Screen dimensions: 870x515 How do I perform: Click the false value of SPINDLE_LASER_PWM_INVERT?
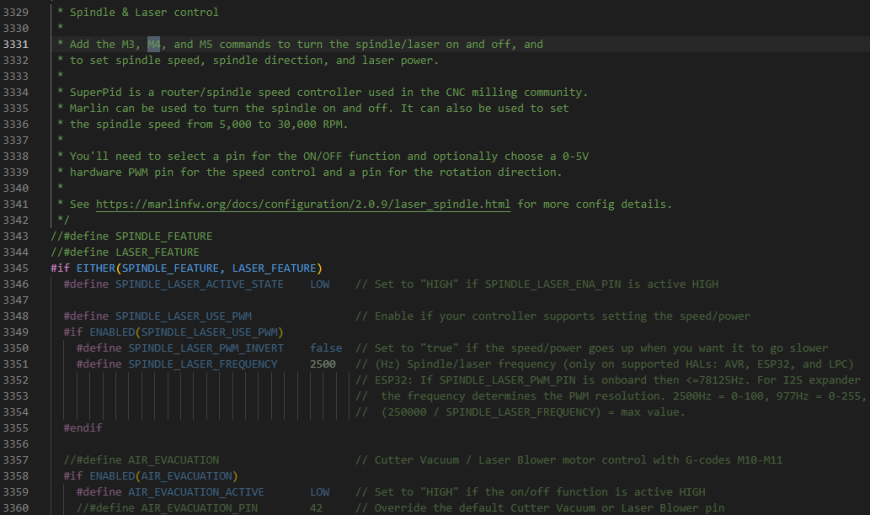(x=325, y=348)
